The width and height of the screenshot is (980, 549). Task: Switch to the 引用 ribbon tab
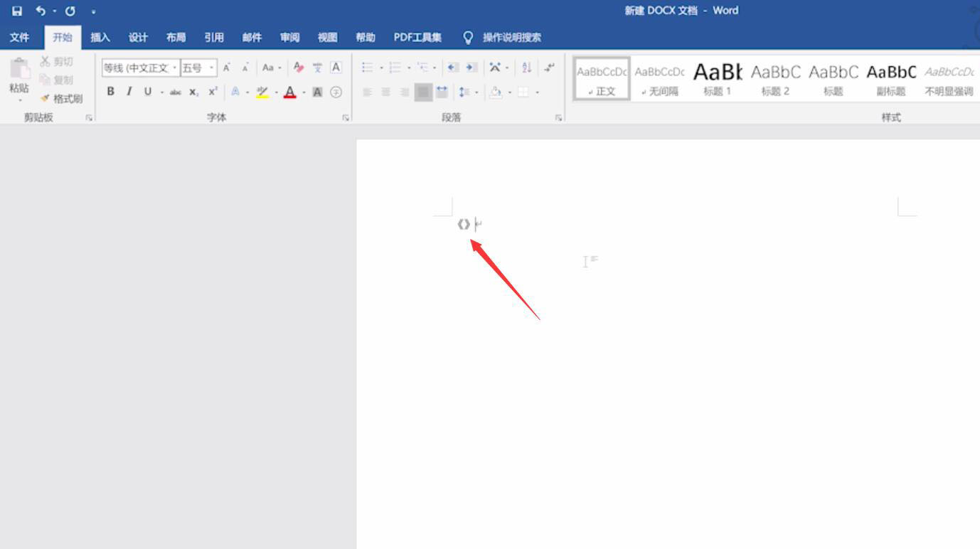[x=213, y=38]
